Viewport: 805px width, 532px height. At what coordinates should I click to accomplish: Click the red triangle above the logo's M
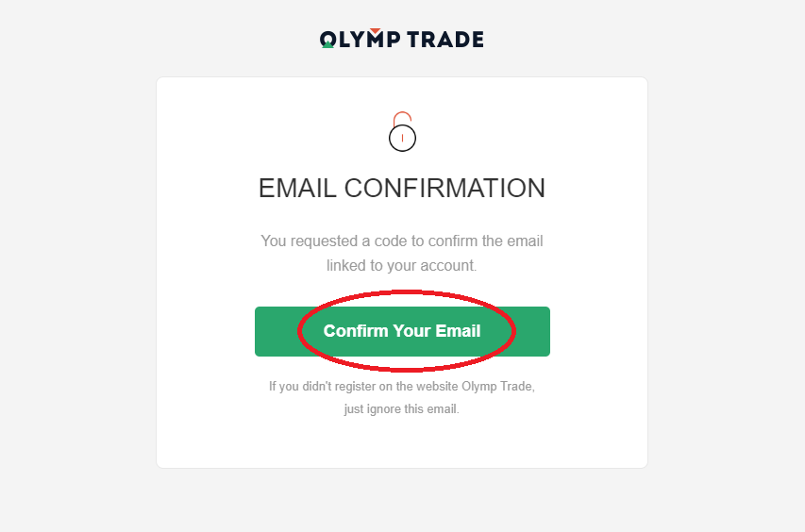coord(376,32)
